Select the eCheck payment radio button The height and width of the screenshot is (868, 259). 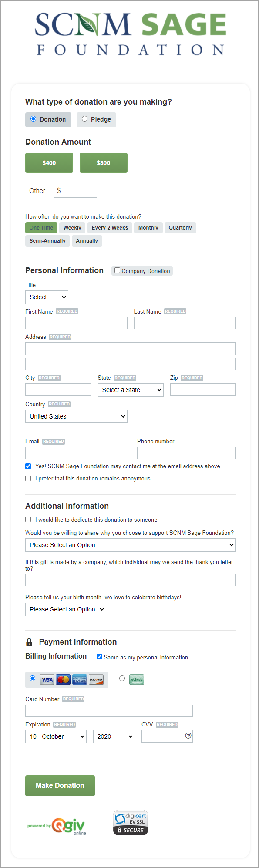pos(122,679)
